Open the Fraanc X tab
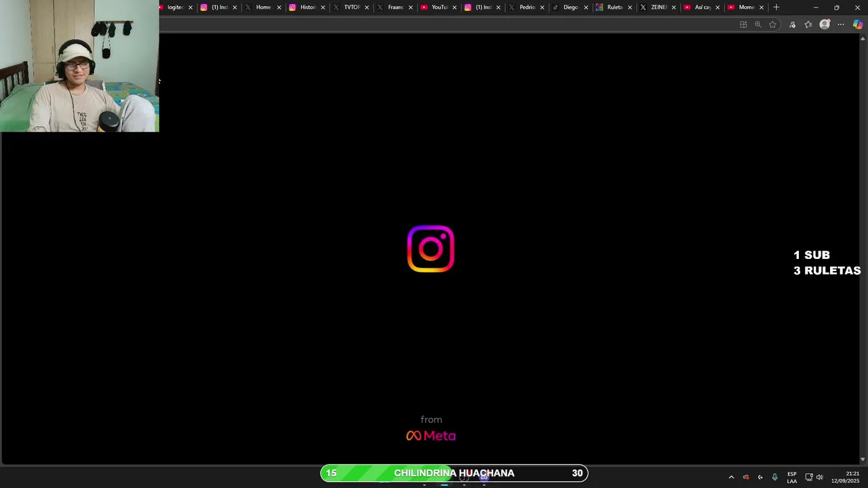 395,7
